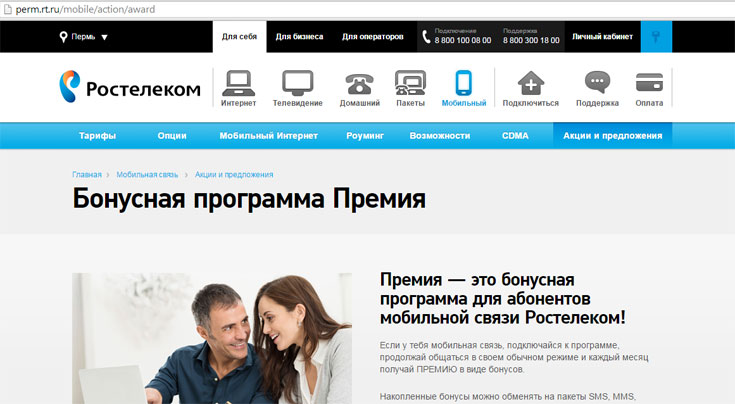Expand the Пермь city selector dropdown
The image size is (735, 404).
point(84,37)
